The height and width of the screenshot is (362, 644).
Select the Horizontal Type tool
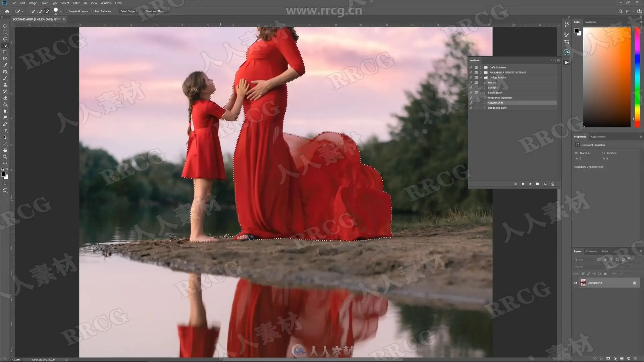tap(5, 131)
